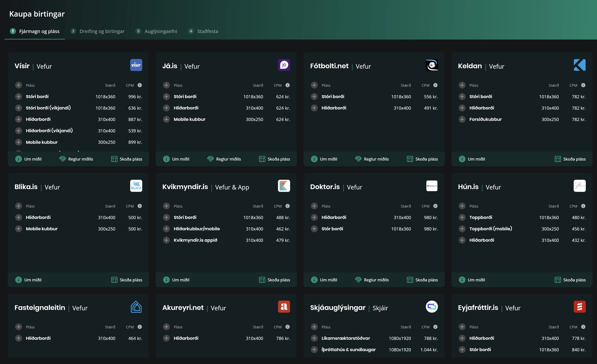This screenshot has width=597, height=364.
Task: Select the Fjármagn og pláss step tab
Action: (x=34, y=31)
